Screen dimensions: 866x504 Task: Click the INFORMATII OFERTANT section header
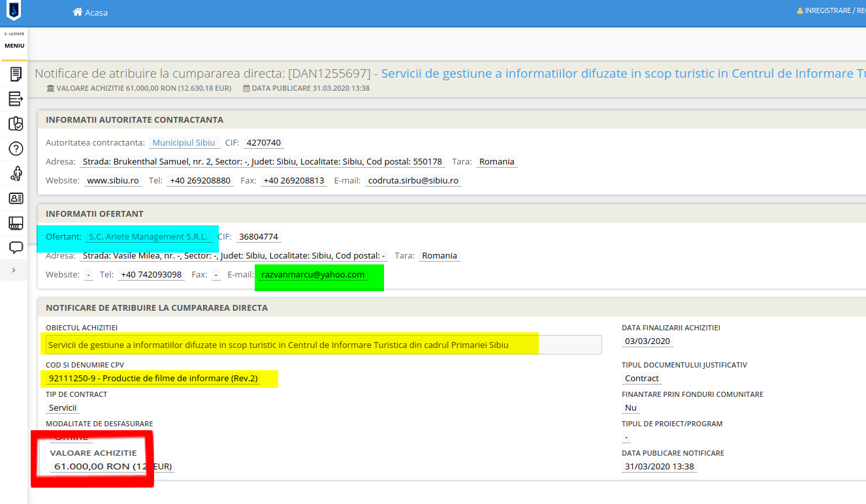[x=95, y=214]
